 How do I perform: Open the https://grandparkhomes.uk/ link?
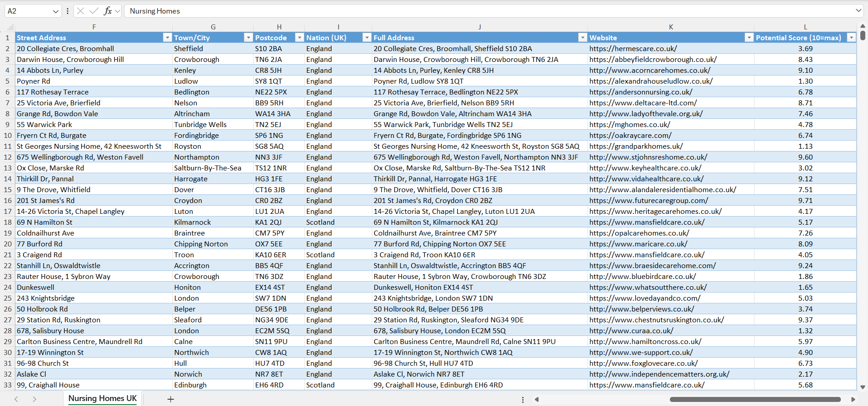coord(636,146)
